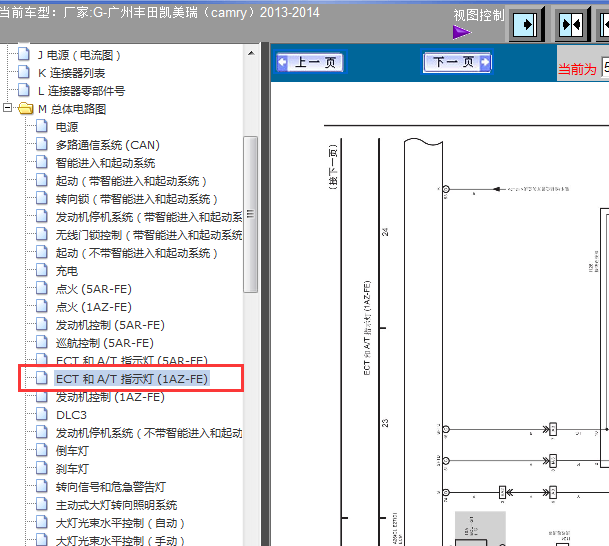Click the page icon beside 多路通信系统 (CAN)
The width and height of the screenshot is (609, 546).
42,144
